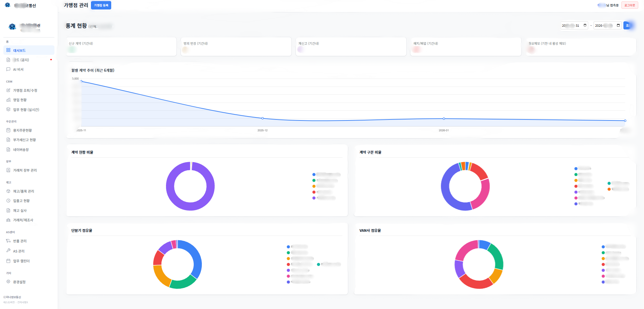Click the 업무 캘린더 calendar icon
The height and width of the screenshot is (309, 644).
[x=8, y=261]
